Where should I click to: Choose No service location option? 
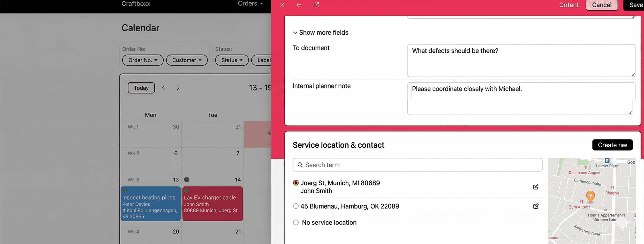(296, 222)
